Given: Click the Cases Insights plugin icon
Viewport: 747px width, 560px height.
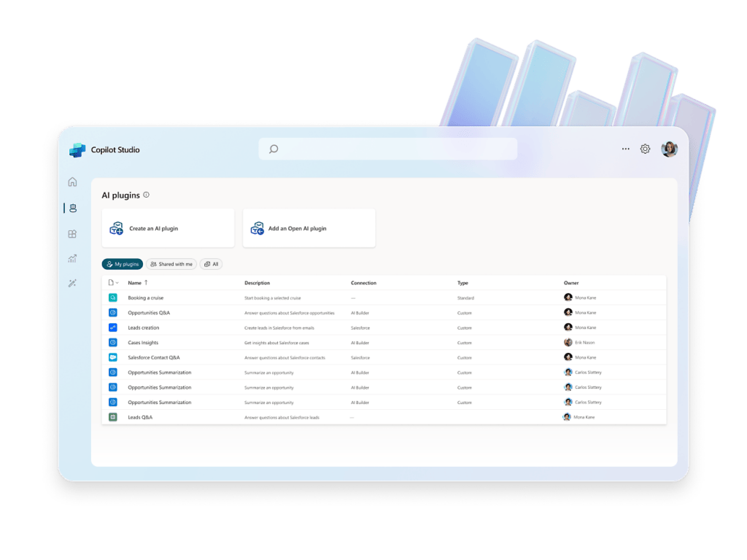Looking at the screenshot, I should click(113, 343).
